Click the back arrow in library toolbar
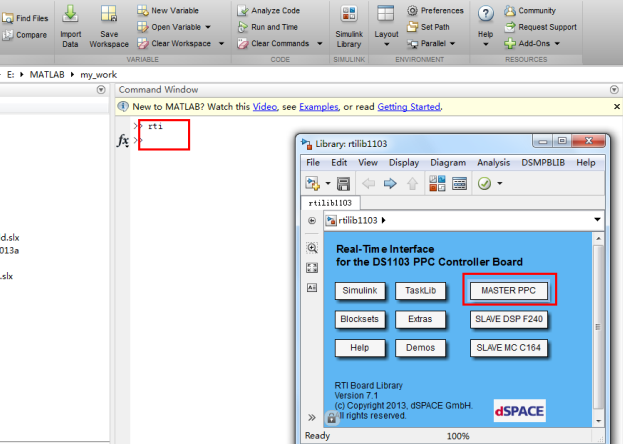 (x=368, y=184)
